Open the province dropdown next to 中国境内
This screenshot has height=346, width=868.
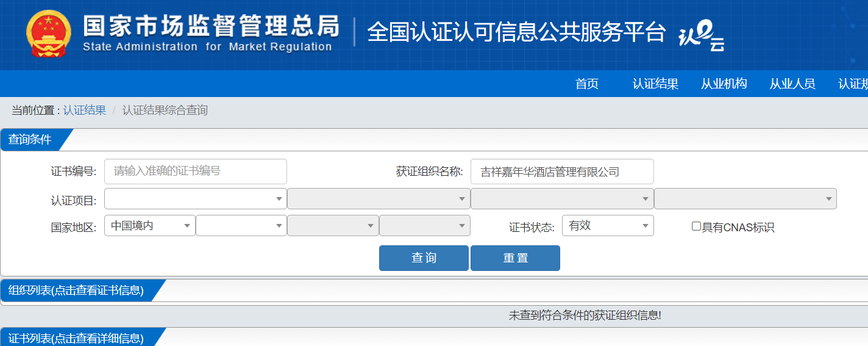[241, 225]
